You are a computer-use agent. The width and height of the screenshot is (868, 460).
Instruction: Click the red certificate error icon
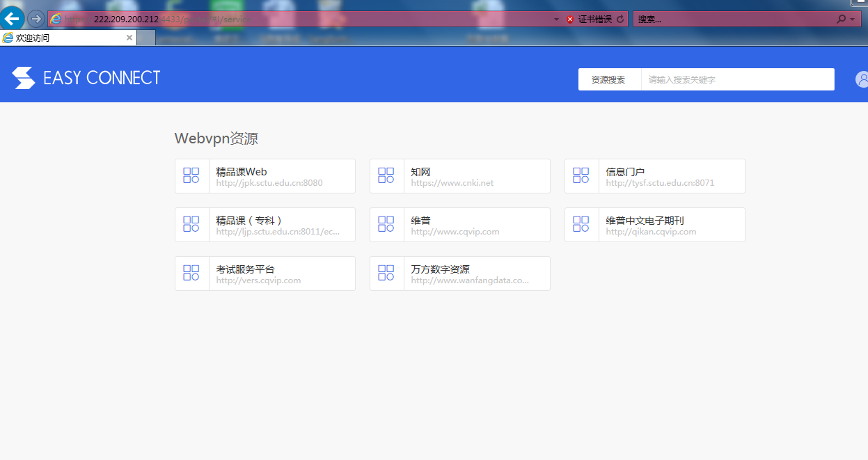click(x=570, y=19)
